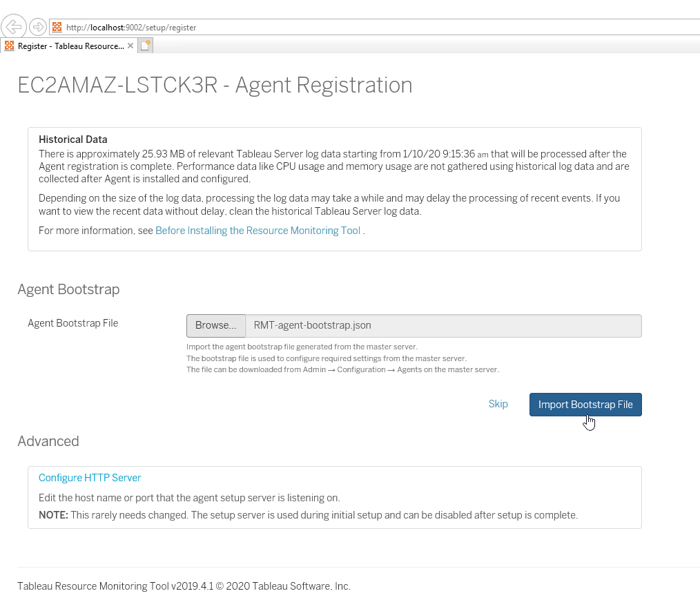The height and width of the screenshot is (609, 700).
Task: Click the Tableau favicon in the address bar
Action: [x=57, y=28]
